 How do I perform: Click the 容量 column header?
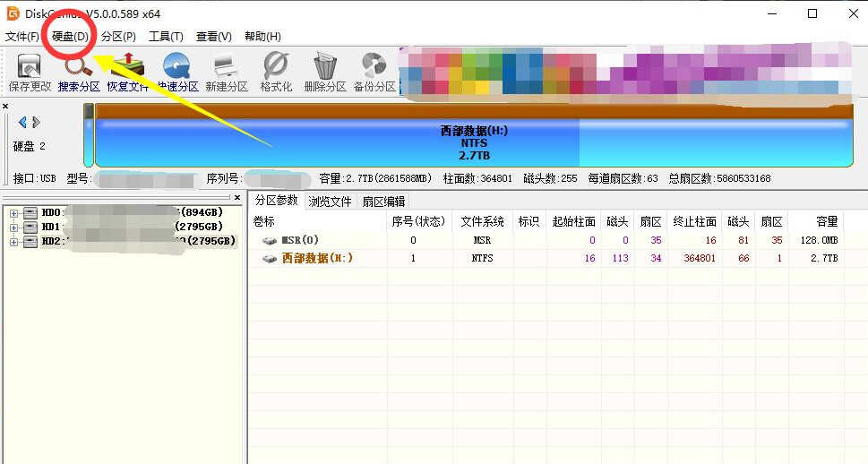[827, 221]
